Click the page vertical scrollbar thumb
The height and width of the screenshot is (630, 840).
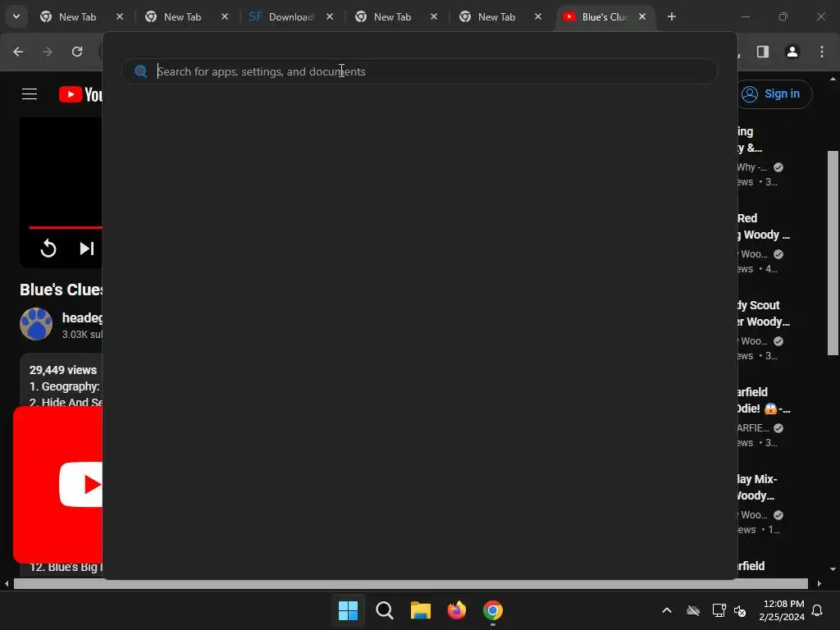tap(833, 253)
